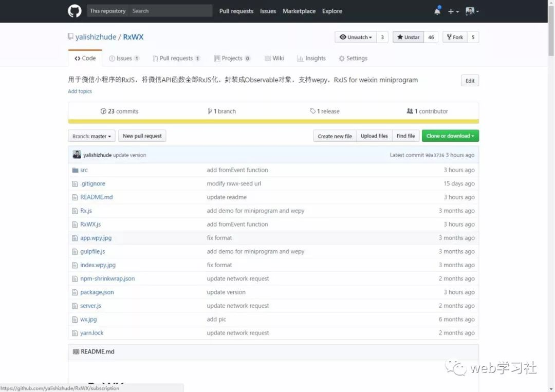Open the Unwatch dropdown
The image size is (555, 392).
356,37
